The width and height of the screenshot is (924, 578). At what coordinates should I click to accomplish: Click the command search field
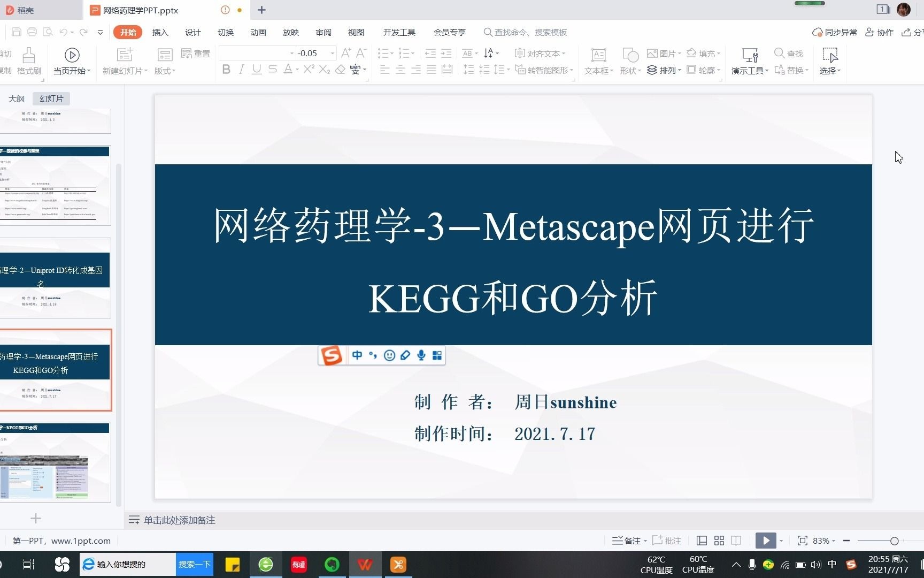[525, 32]
